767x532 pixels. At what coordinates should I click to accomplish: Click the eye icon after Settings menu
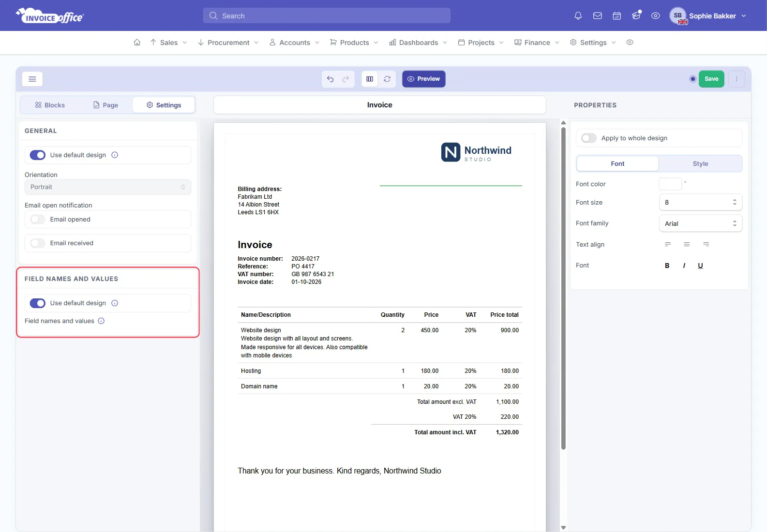(x=630, y=43)
